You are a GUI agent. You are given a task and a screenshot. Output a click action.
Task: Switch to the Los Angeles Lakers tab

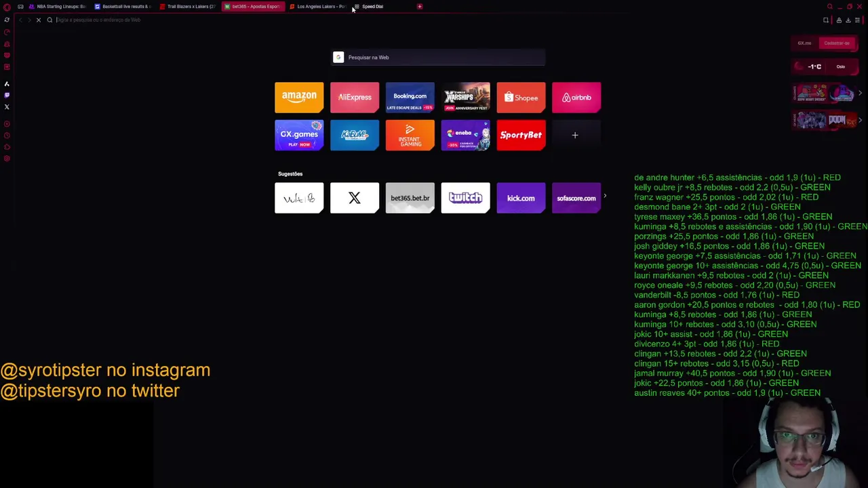point(317,7)
